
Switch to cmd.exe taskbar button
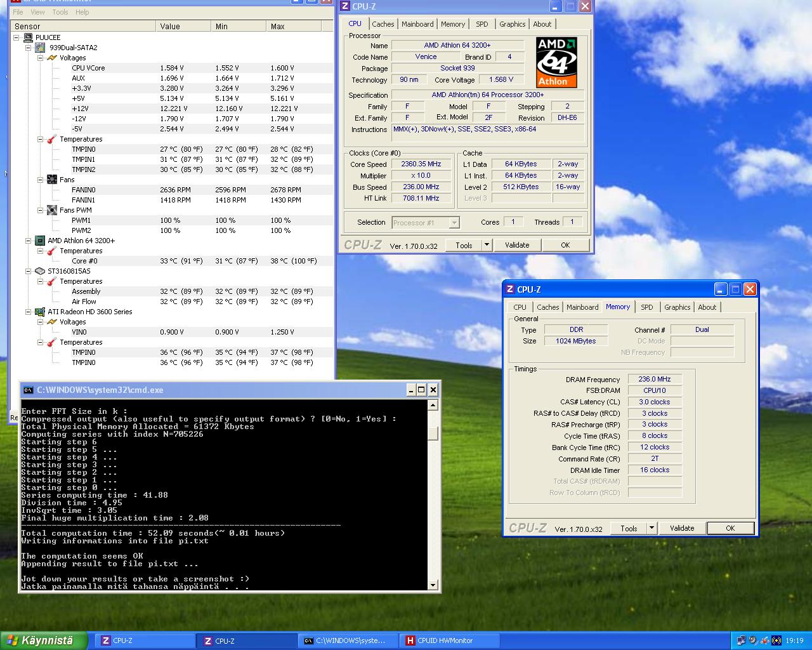[348, 640]
